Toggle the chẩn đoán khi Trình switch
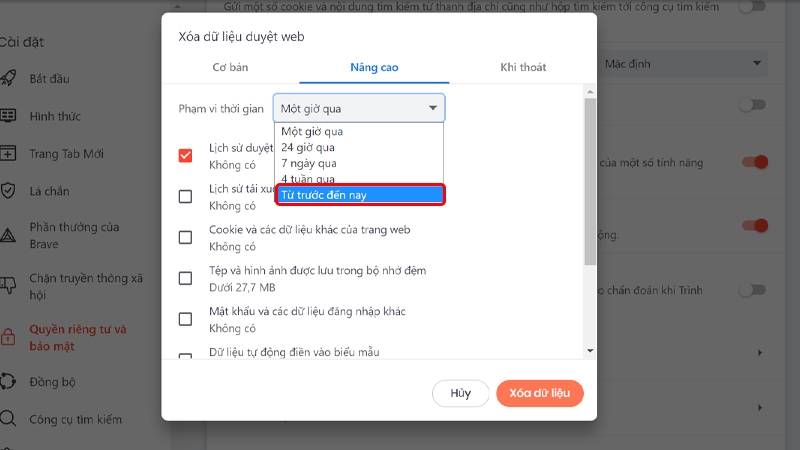The height and width of the screenshot is (450, 800). pos(753,290)
